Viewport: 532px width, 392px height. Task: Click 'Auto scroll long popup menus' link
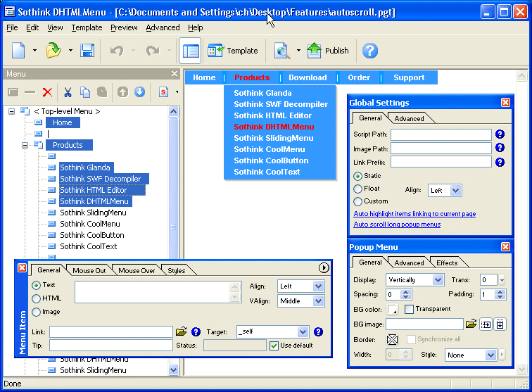click(397, 225)
